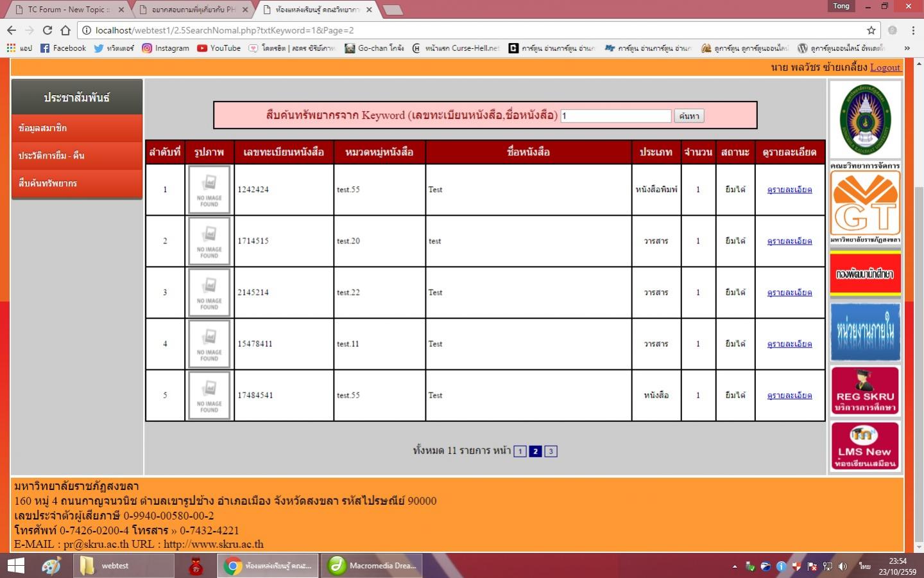Open the Go-chan bookmark

(374, 48)
